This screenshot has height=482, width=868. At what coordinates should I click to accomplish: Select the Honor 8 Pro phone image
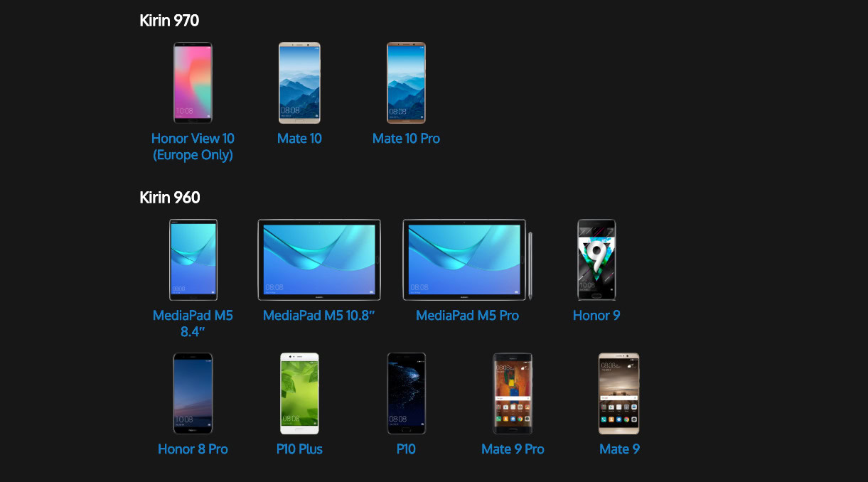tap(193, 393)
